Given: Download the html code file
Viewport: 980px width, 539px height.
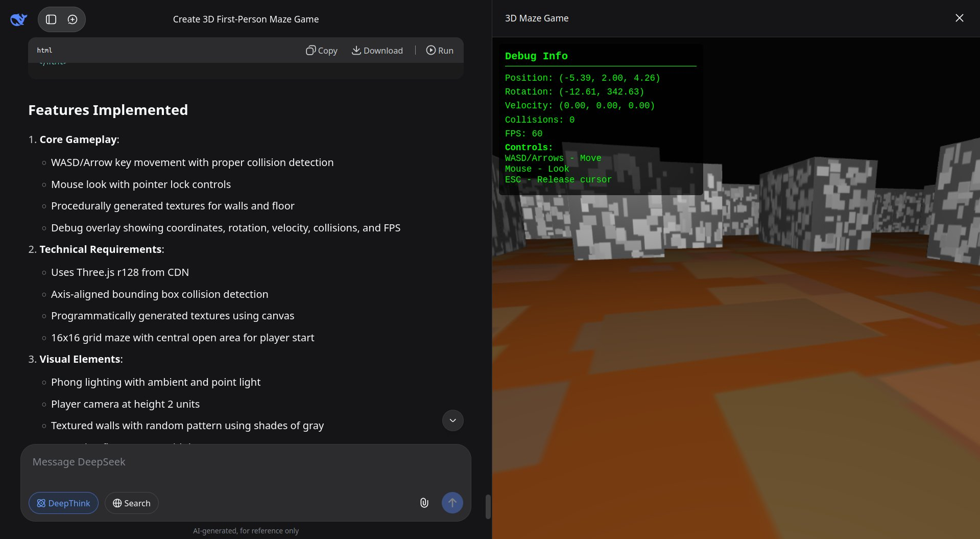Looking at the screenshot, I should tap(377, 50).
